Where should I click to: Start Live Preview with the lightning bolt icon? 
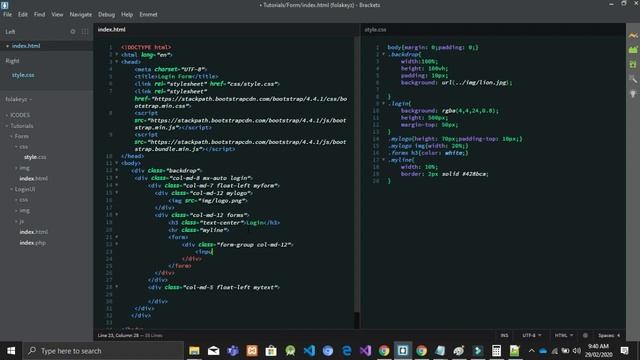click(x=633, y=36)
